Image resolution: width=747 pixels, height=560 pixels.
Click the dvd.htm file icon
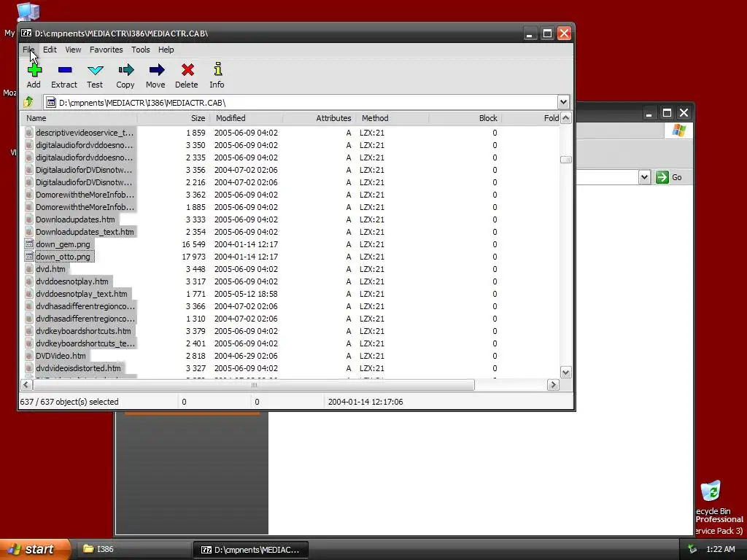(29, 269)
